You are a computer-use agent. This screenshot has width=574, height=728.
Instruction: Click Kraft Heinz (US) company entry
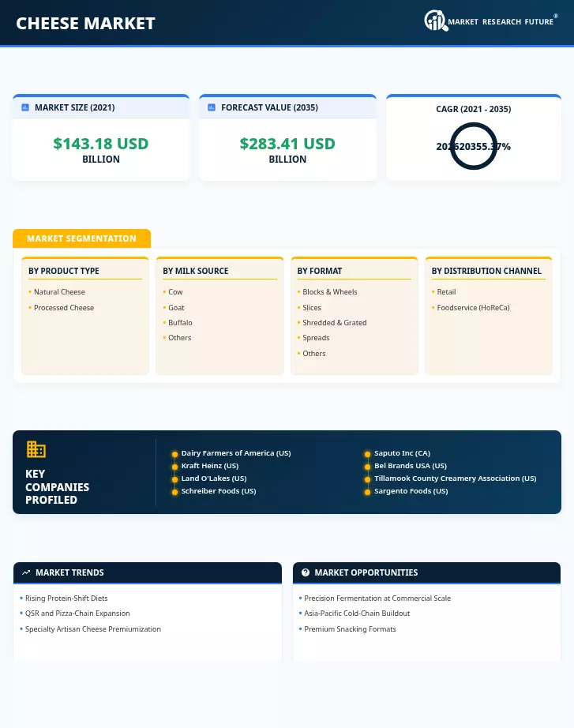pos(210,466)
